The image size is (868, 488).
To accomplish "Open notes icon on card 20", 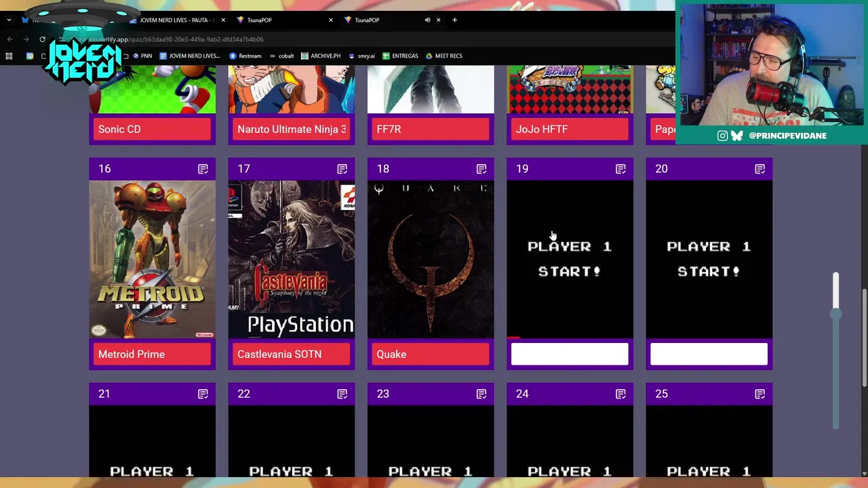I will [759, 169].
